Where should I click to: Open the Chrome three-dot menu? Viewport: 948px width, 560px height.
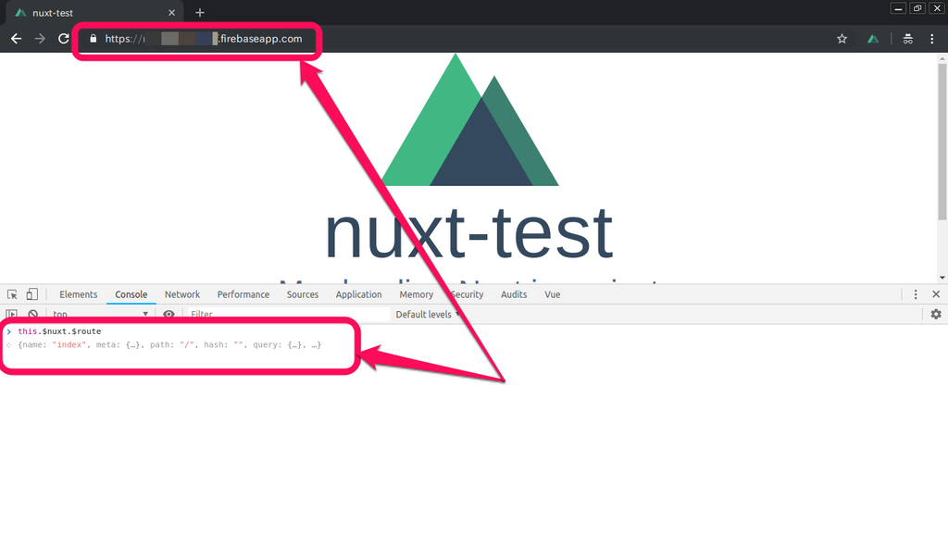point(931,39)
